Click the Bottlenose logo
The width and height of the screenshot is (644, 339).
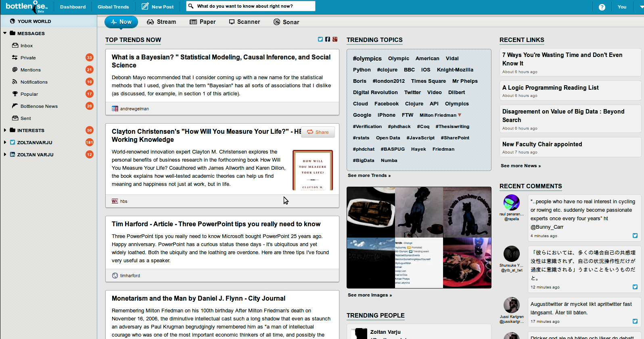pyautogui.click(x=27, y=6)
